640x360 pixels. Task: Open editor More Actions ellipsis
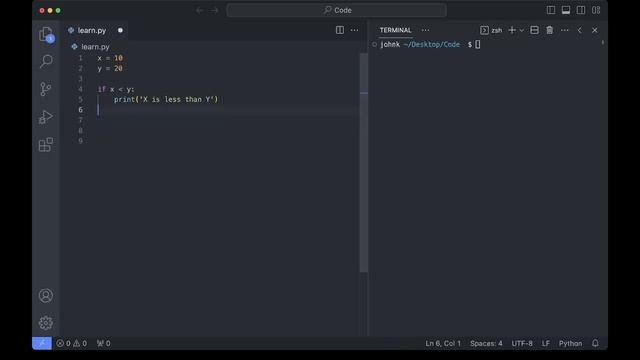click(x=354, y=30)
